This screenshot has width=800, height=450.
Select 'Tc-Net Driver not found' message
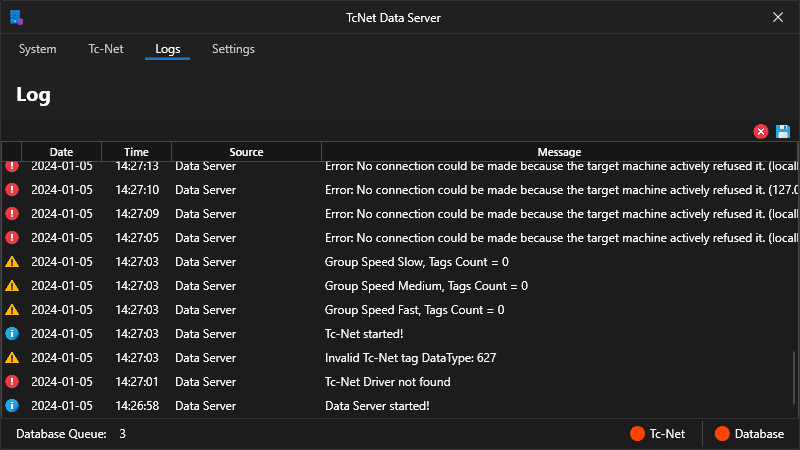[387, 382]
